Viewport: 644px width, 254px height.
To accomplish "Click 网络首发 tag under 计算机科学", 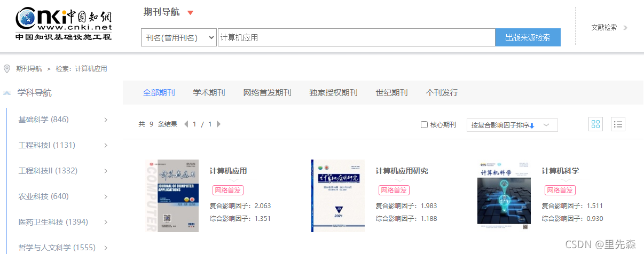I will [x=560, y=190].
